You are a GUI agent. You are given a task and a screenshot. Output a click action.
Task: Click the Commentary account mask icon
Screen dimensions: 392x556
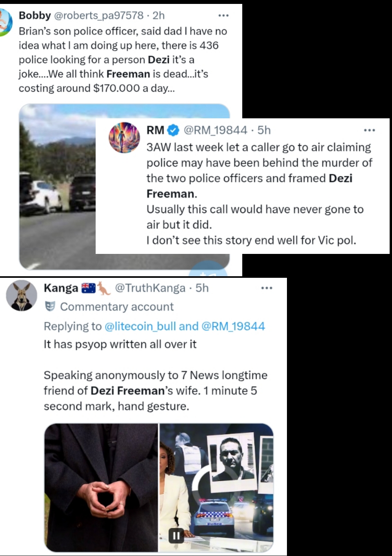tap(50, 306)
